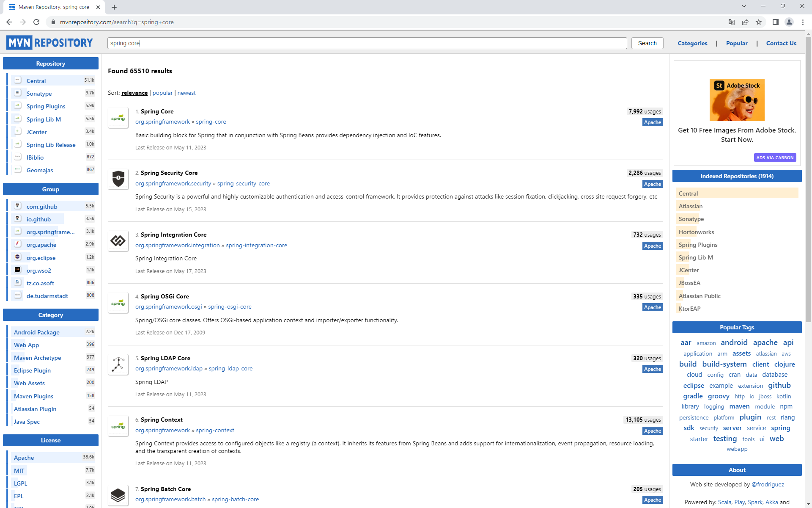Expand the tab search chevron
Screen dimensions: 812x508
[744, 6]
